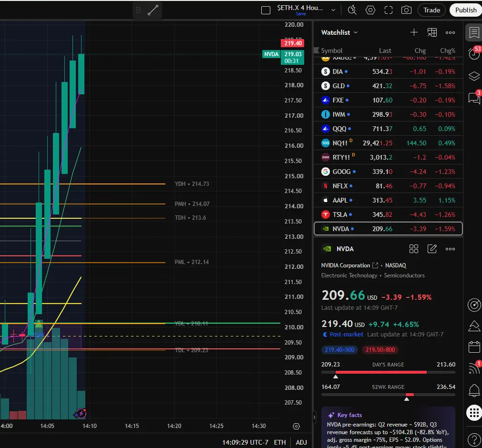
Task: Open price scale settings gear icon
Action: 296,426
